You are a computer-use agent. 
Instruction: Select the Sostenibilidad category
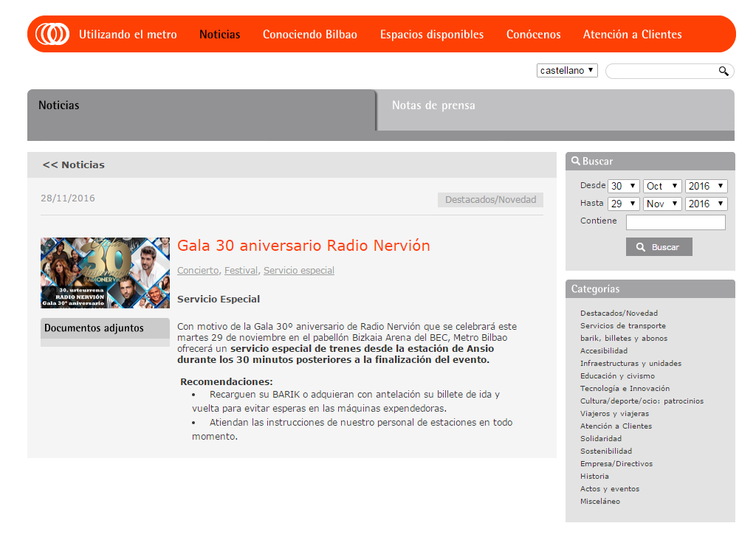tap(606, 451)
